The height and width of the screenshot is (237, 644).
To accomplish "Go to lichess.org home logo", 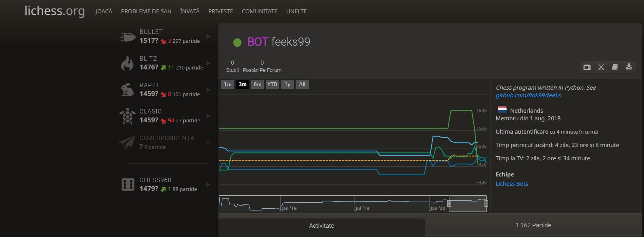I will (x=55, y=11).
